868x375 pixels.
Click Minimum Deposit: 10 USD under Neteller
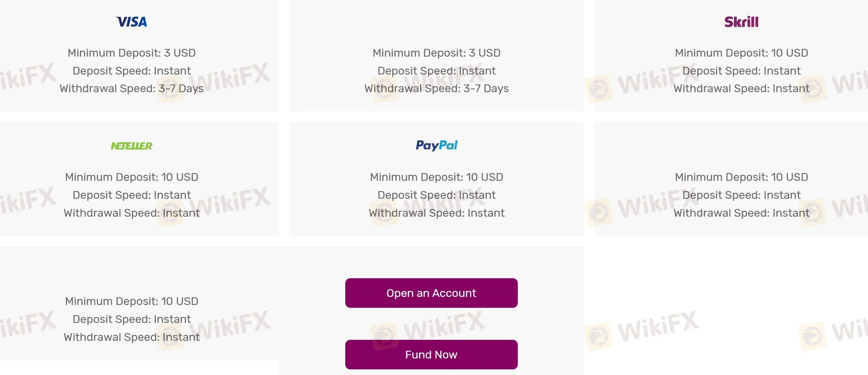(131, 177)
